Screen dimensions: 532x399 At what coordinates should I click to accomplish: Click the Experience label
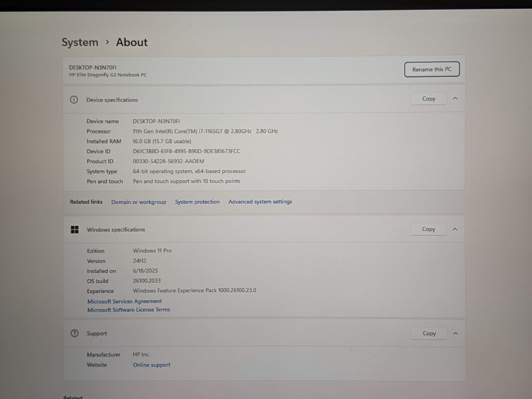tap(100, 291)
